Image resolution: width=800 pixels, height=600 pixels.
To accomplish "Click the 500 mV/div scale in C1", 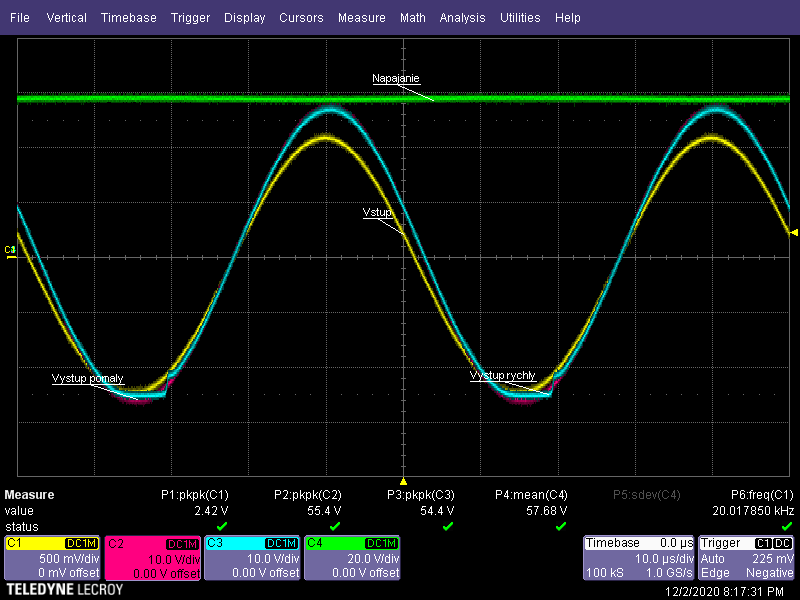I will (69, 559).
